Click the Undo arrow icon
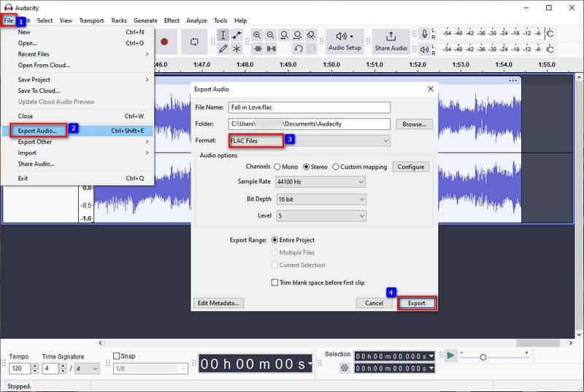584x392 pixels. pyautogui.click(x=298, y=48)
